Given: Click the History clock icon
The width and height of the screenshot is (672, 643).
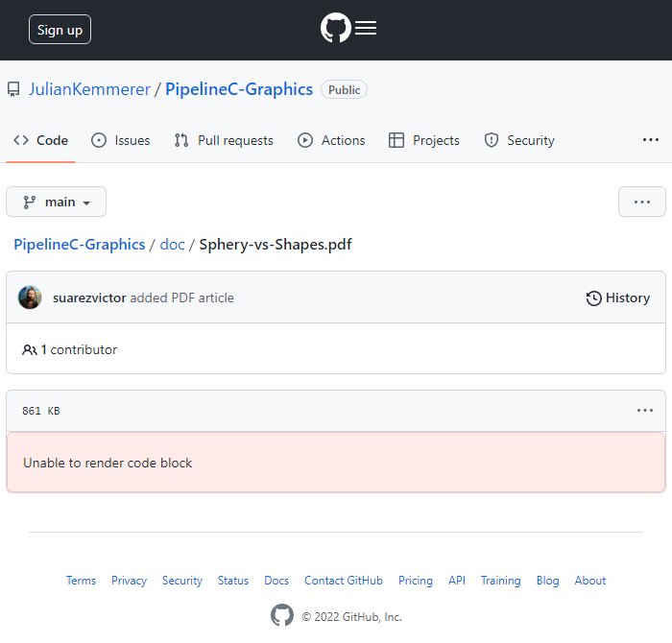Looking at the screenshot, I should pyautogui.click(x=593, y=298).
